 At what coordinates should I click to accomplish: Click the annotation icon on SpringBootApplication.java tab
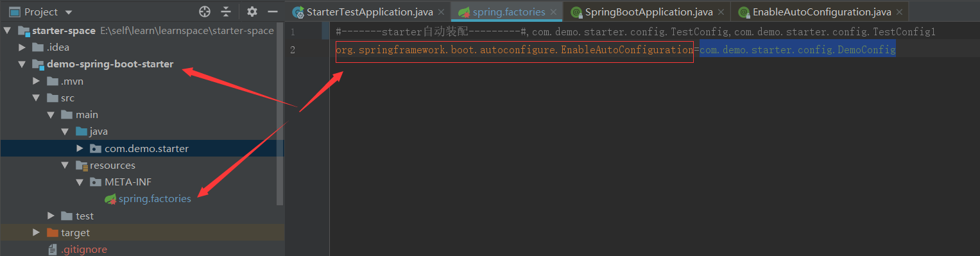[576, 12]
